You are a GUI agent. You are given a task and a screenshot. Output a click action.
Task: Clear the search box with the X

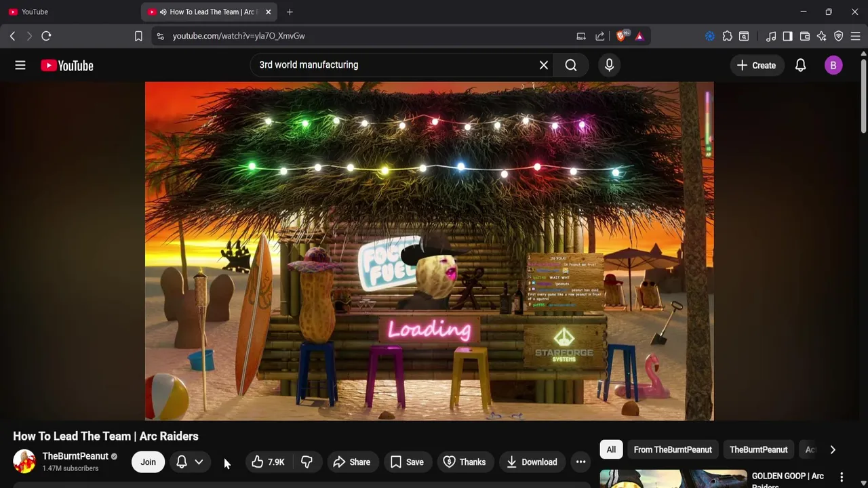pos(543,65)
